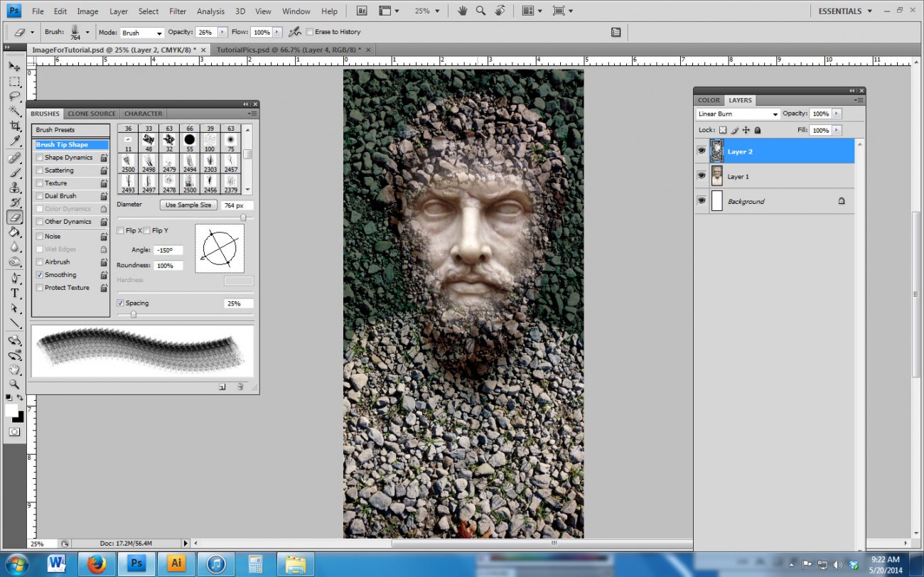Hide the Background layer
The image size is (924, 577).
coord(702,201)
